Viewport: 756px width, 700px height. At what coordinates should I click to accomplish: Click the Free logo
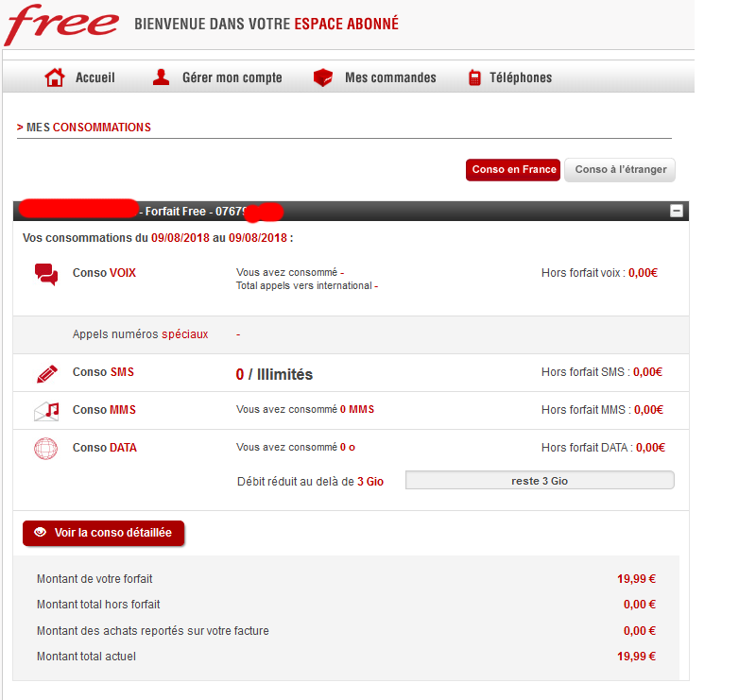pyautogui.click(x=61, y=26)
